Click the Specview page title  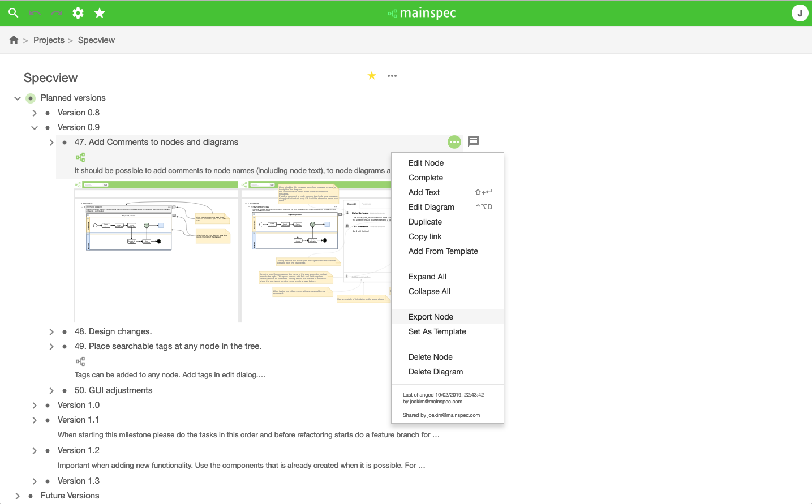click(x=50, y=78)
